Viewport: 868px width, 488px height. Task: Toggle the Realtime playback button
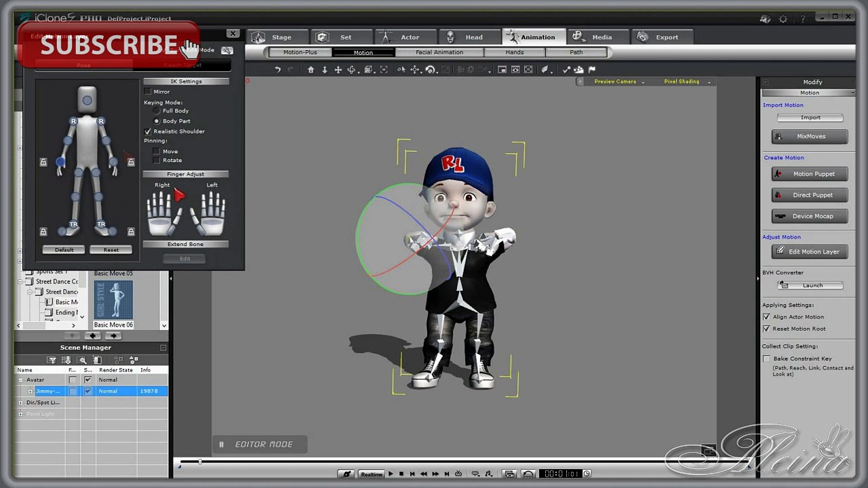(371, 474)
